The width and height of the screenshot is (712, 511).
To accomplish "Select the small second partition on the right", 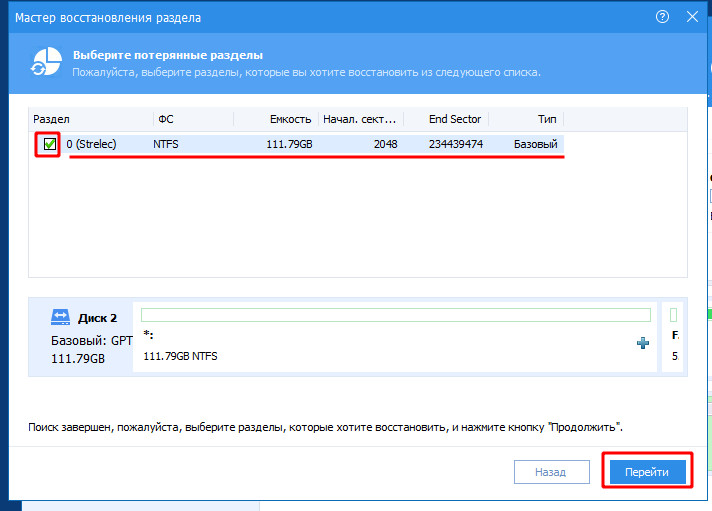I will click(x=674, y=340).
